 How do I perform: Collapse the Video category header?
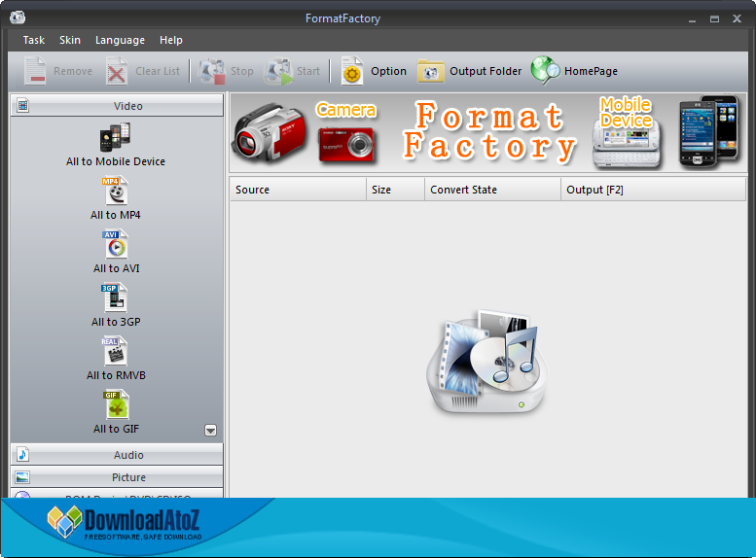pyautogui.click(x=117, y=106)
